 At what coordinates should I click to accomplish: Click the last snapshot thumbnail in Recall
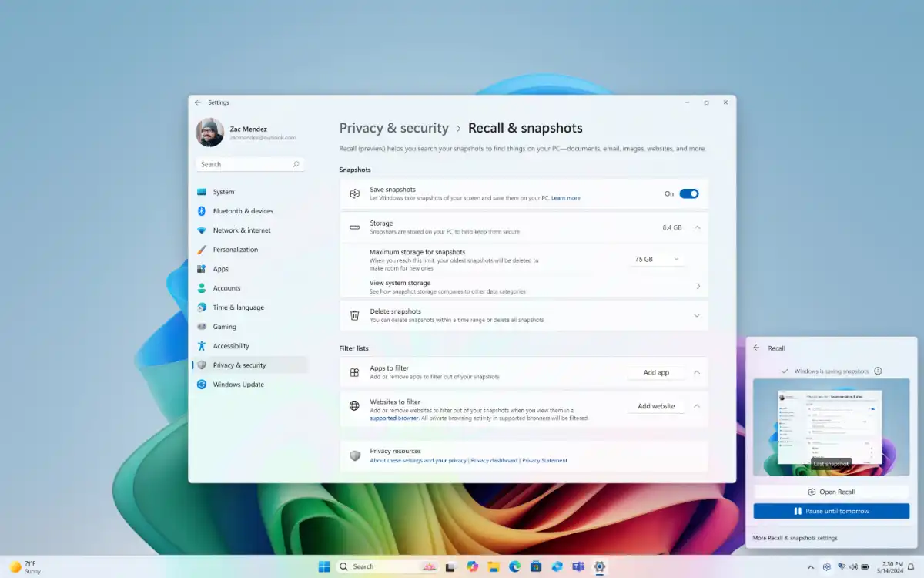(x=831, y=427)
